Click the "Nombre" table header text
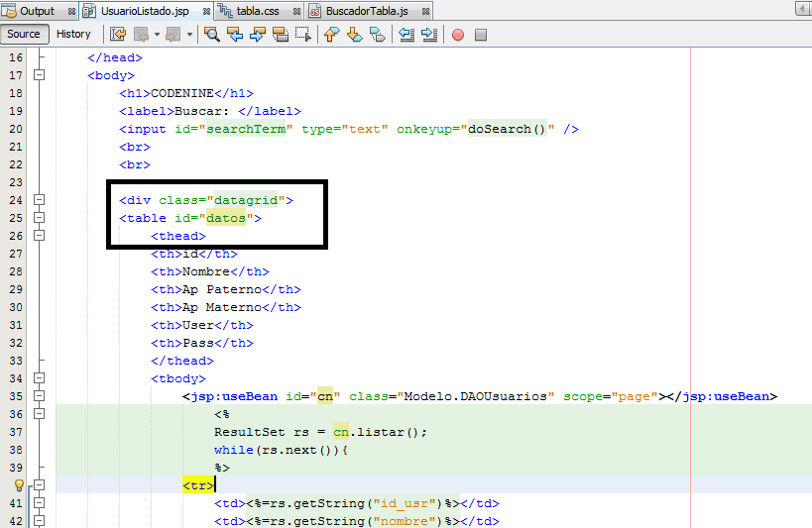This screenshot has width=812, height=528. (x=206, y=271)
